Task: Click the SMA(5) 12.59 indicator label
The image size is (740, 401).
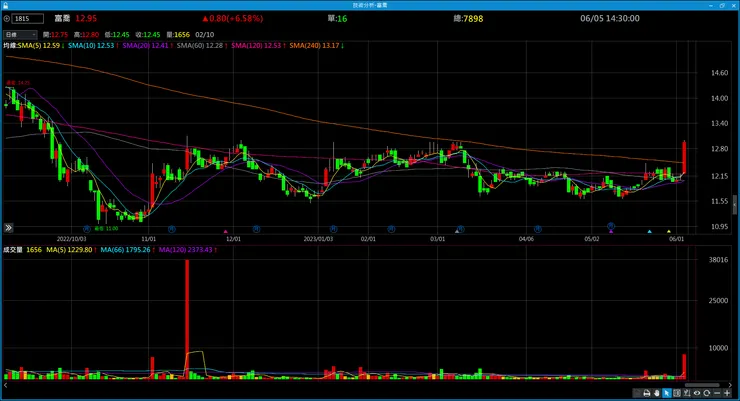Action: 41,46
